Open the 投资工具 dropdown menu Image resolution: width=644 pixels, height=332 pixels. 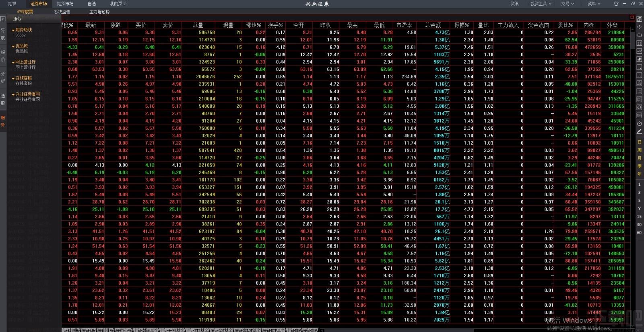pyautogui.click(x=541, y=4)
